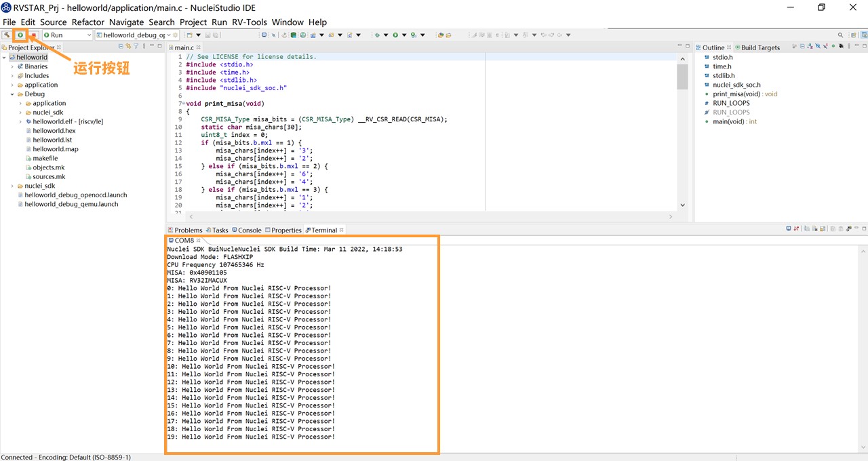Click Collapse All in Project Explorer

click(121, 47)
